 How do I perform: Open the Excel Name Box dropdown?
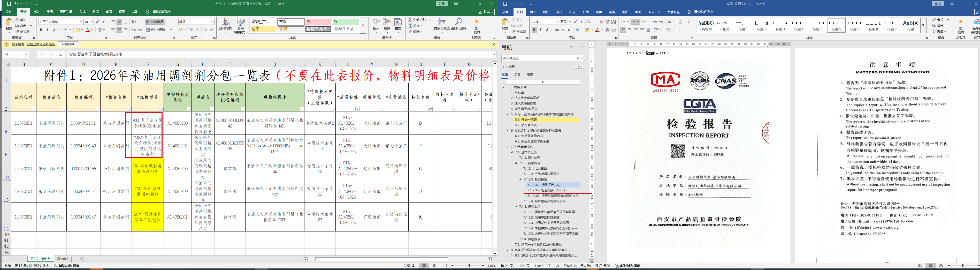pyautogui.click(x=26, y=55)
